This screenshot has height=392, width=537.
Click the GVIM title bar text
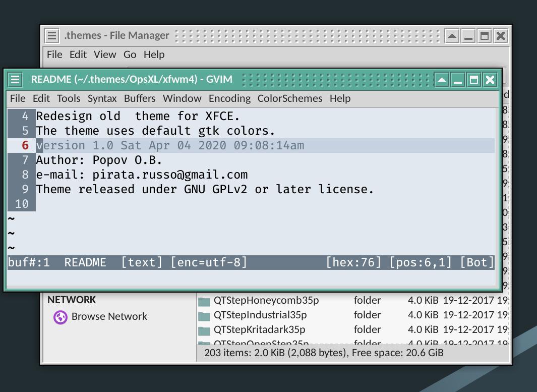(132, 80)
